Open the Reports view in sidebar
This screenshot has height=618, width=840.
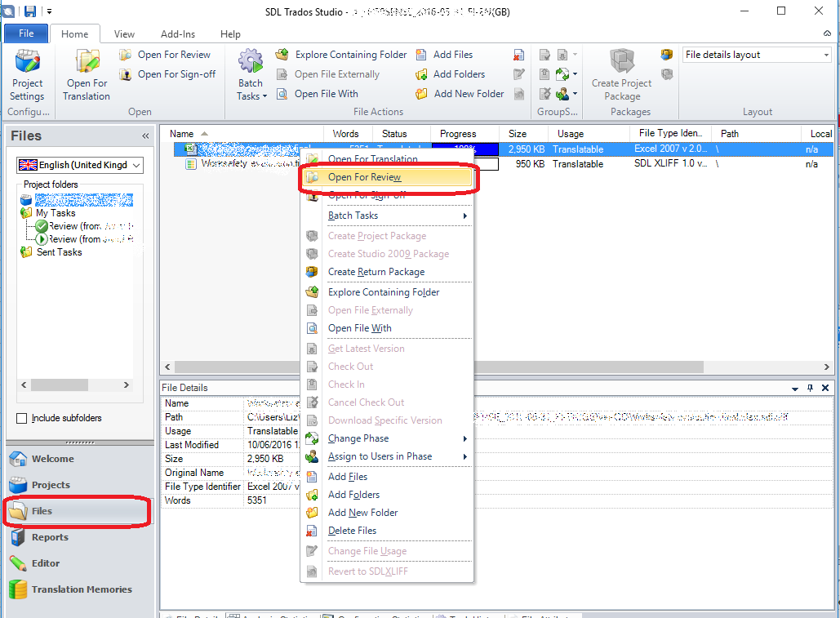tap(50, 537)
